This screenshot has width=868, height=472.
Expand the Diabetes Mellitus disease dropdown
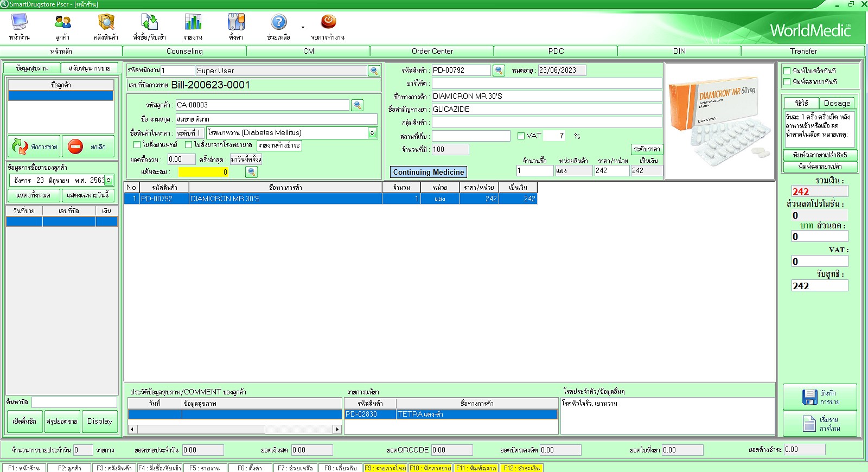click(372, 133)
